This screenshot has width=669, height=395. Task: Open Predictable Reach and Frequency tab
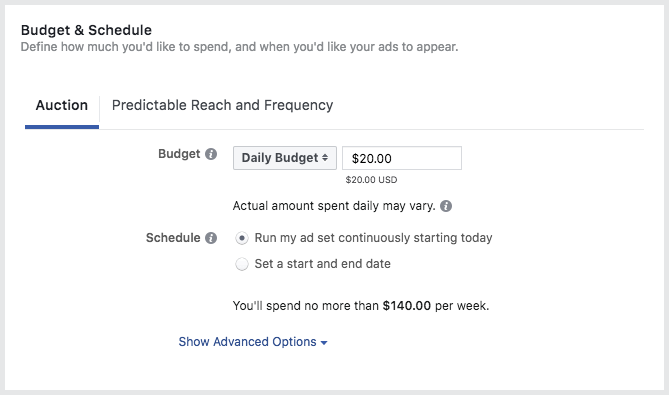pyautogui.click(x=222, y=105)
